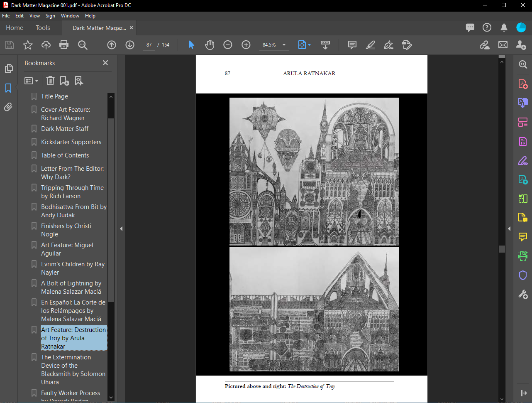Viewport: 532px width, 403px height.
Task: Click the page number field
Action: point(149,45)
